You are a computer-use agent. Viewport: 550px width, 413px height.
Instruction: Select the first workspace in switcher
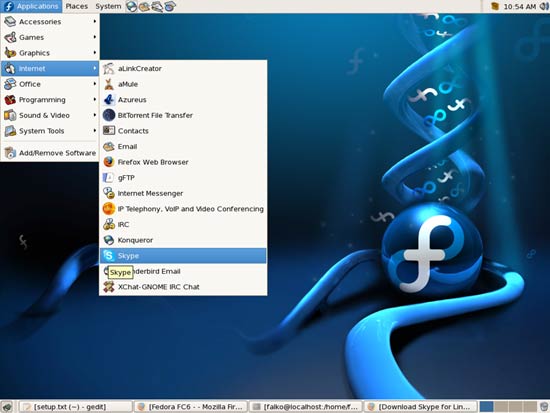click(486, 407)
